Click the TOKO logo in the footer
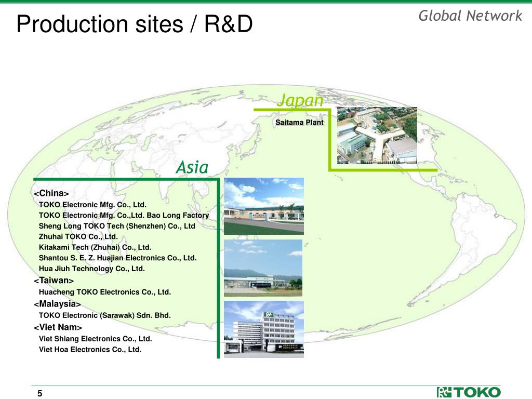The image size is (532, 399). (469, 392)
